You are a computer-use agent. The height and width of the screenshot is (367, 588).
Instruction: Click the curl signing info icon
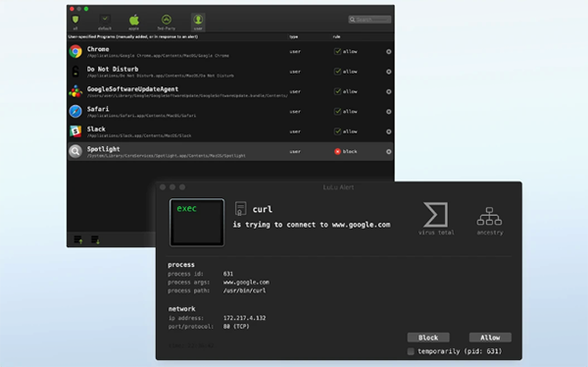click(240, 208)
